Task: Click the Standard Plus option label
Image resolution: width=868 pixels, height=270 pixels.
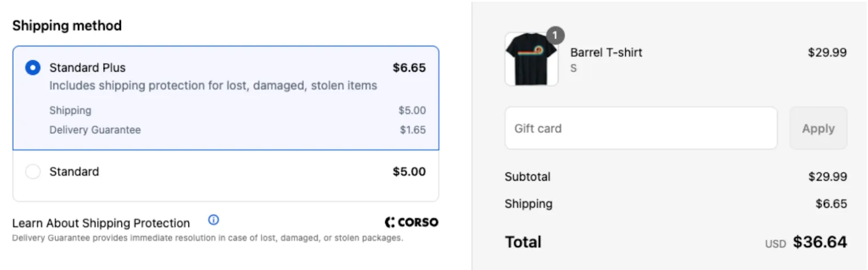Action: [87, 68]
